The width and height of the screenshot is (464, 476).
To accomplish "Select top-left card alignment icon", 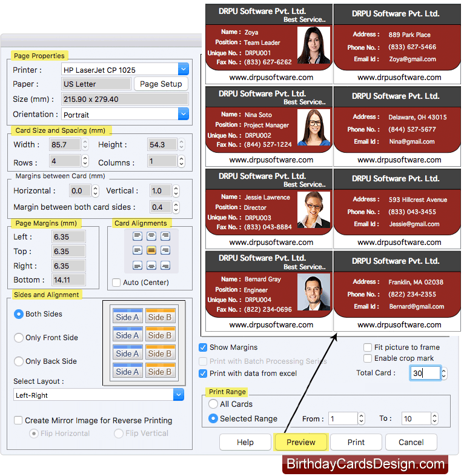I will [x=138, y=236].
